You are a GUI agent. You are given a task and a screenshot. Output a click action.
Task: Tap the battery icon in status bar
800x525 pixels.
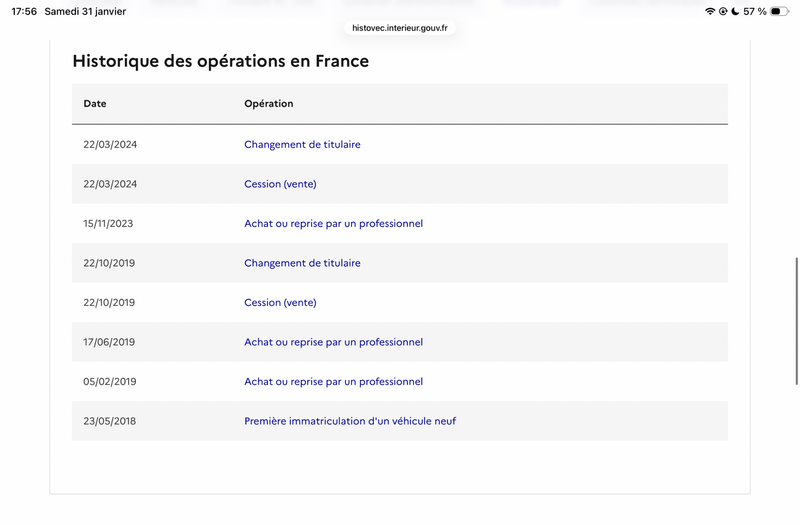click(x=779, y=11)
